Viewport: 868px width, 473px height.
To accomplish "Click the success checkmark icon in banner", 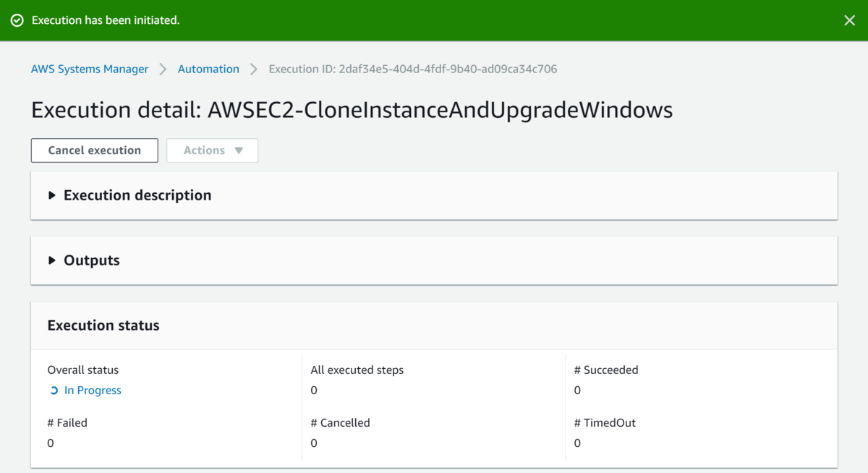I will pyautogui.click(x=17, y=20).
